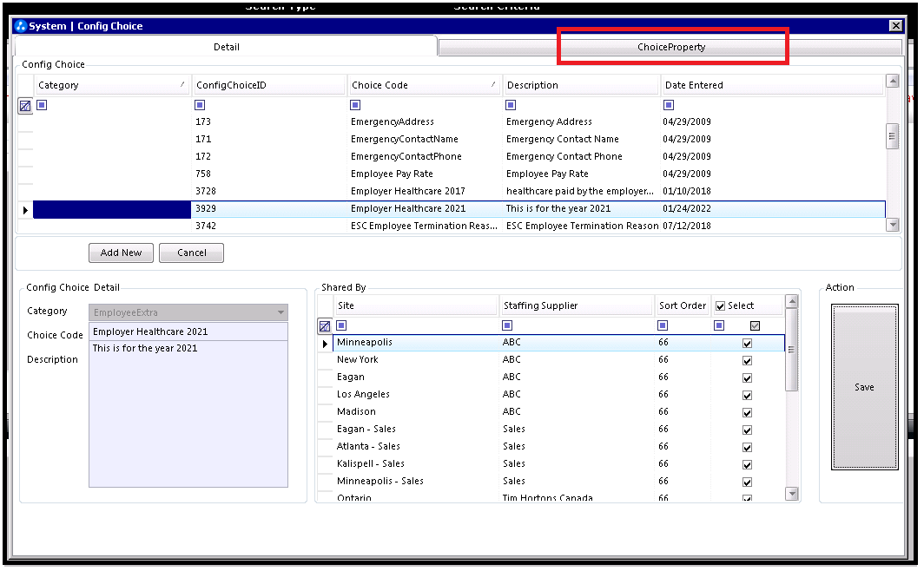The image size is (924, 571).
Task: Sort by Sort Order column header
Action: 683,306
